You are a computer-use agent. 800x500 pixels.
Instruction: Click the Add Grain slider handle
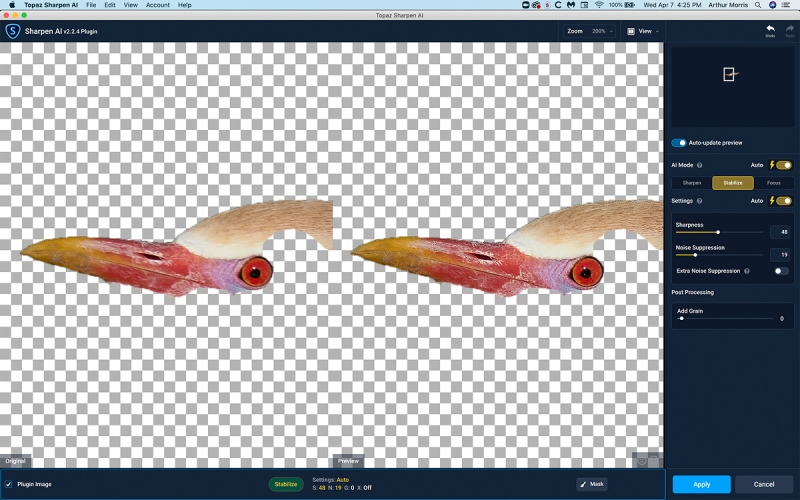pos(681,318)
